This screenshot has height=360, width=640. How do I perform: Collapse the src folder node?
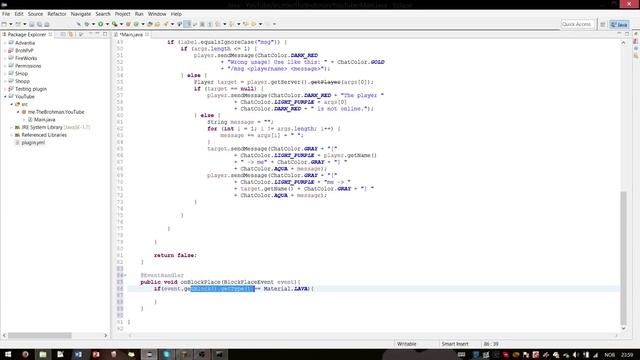pyautogui.click(x=11, y=104)
